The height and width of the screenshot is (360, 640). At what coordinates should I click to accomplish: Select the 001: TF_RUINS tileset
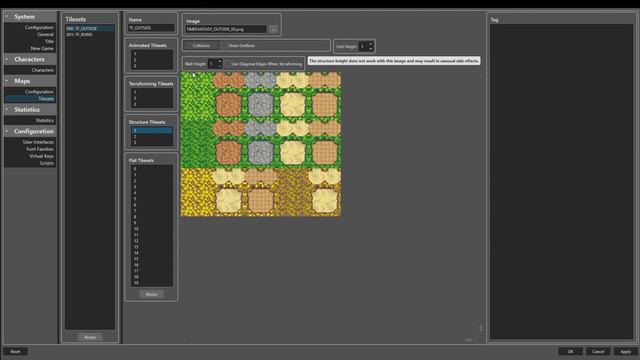pos(90,35)
